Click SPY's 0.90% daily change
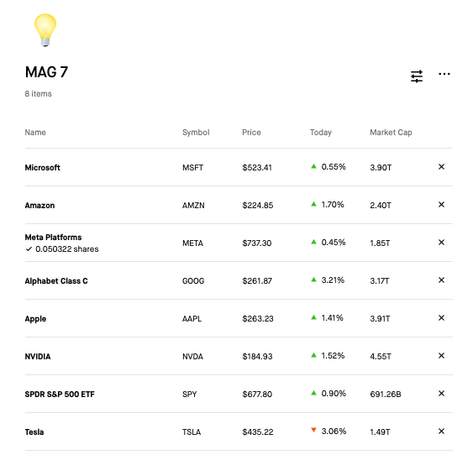 tap(328, 394)
